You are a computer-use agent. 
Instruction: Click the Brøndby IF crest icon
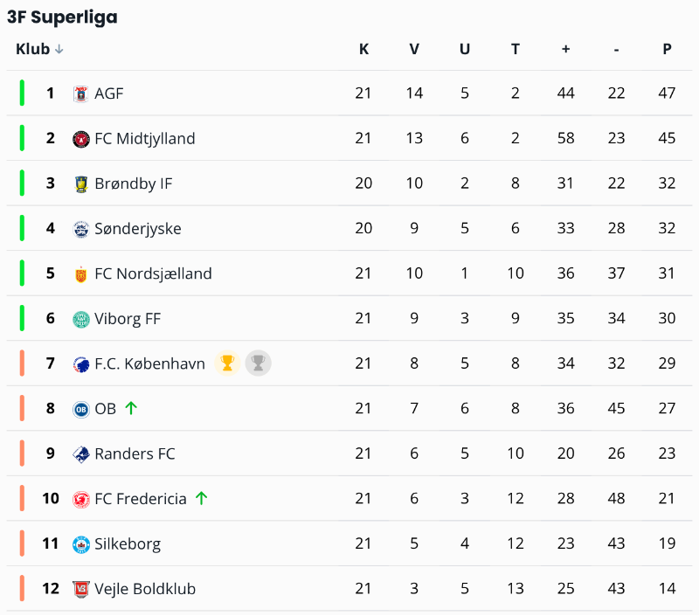click(81, 183)
